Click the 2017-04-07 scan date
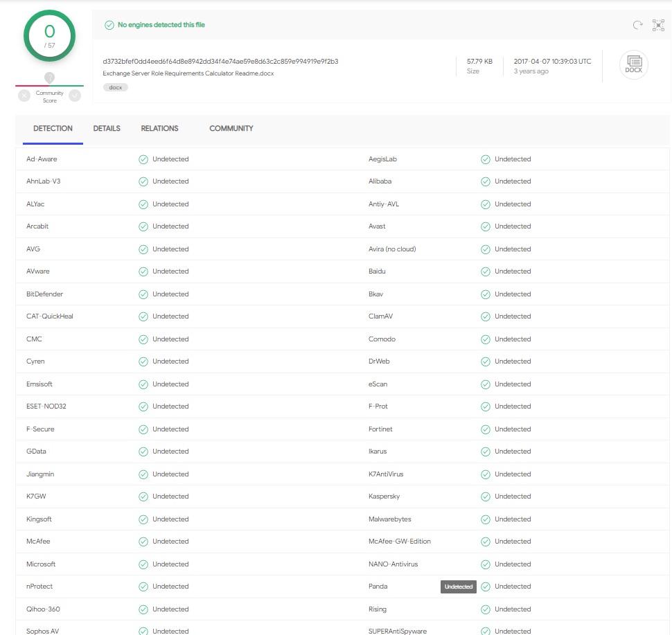Viewport: 672px width, 635px height. click(x=552, y=61)
